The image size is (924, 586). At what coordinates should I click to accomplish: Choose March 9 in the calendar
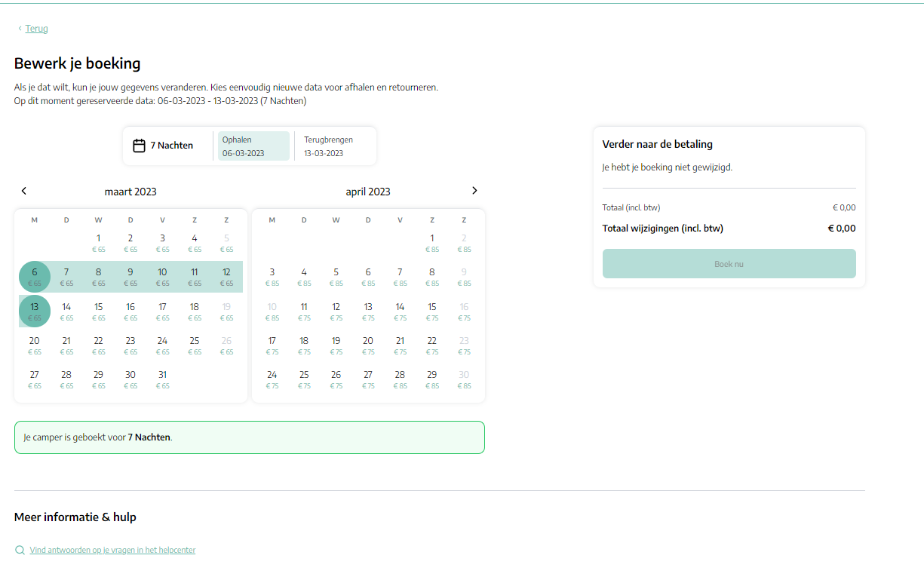tap(130, 277)
